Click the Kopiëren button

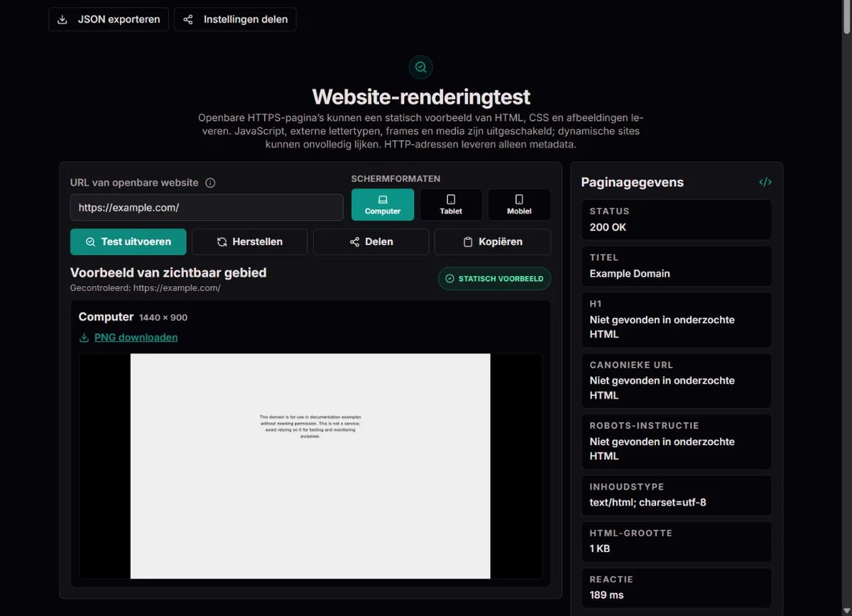[493, 241]
